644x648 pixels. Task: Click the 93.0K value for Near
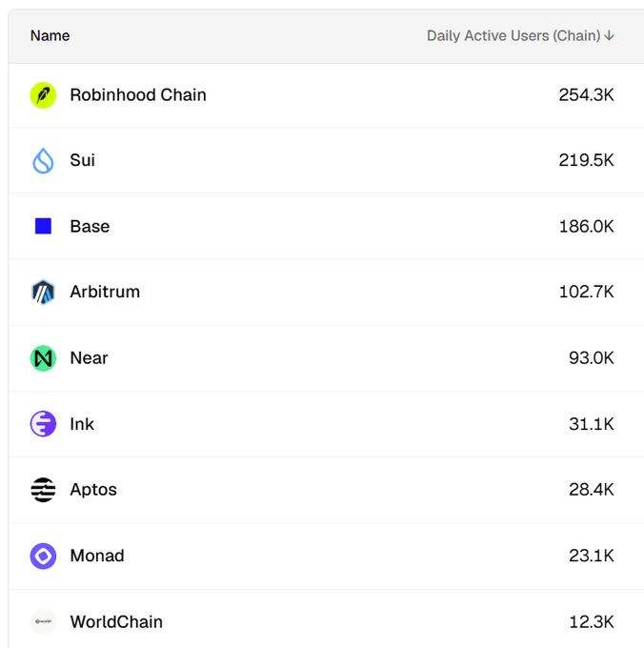591,358
